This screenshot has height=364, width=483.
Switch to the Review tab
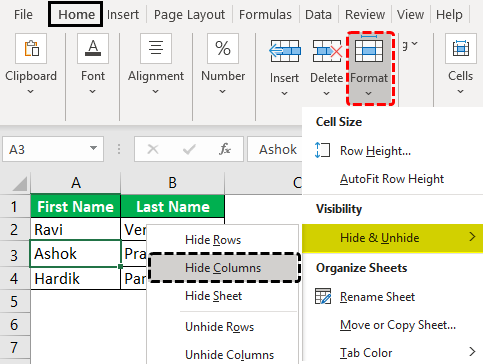click(365, 15)
